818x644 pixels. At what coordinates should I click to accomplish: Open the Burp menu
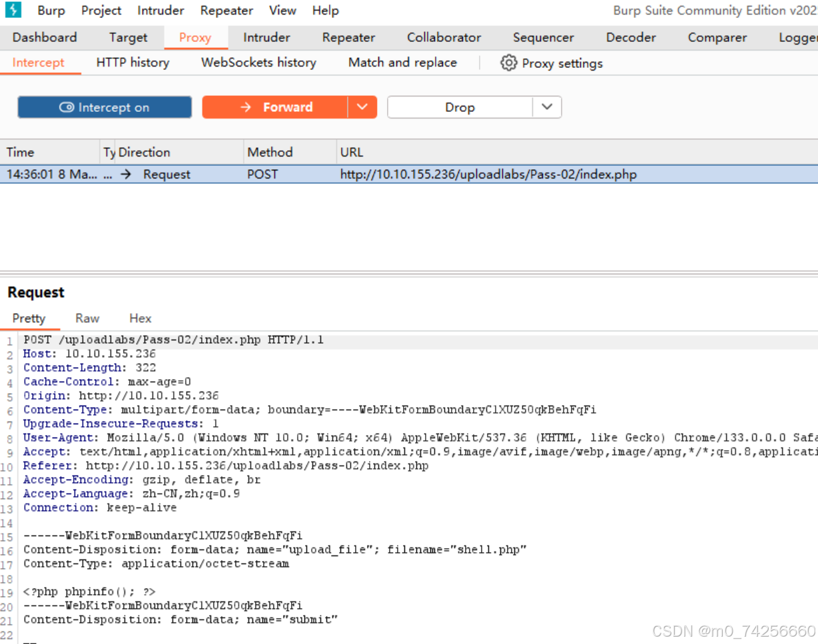click(x=51, y=11)
